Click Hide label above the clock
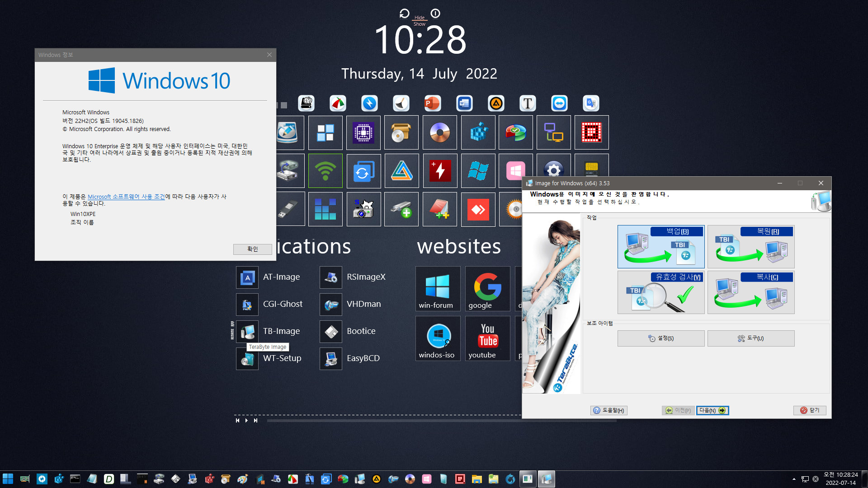The width and height of the screenshot is (868, 488). click(420, 18)
